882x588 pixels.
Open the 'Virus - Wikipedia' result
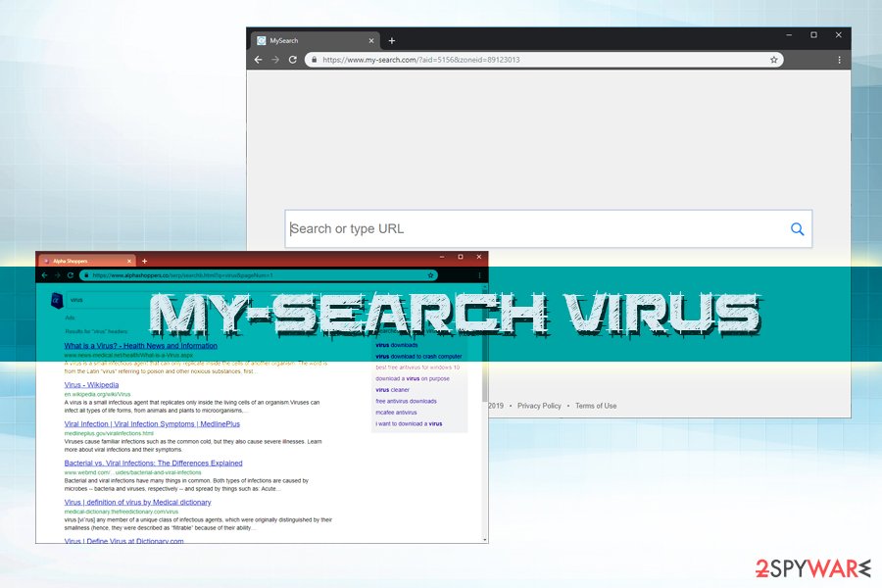click(x=91, y=385)
